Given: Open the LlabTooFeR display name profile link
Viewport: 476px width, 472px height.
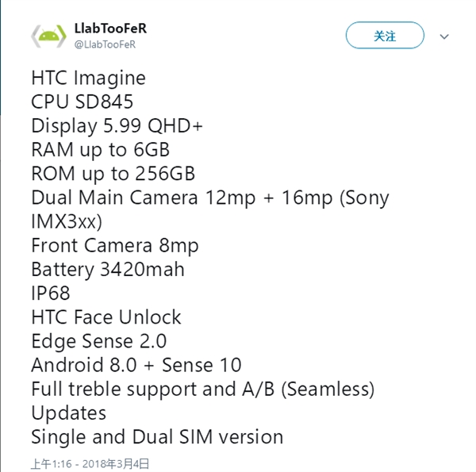Looking at the screenshot, I should click(x=110, y=29).
